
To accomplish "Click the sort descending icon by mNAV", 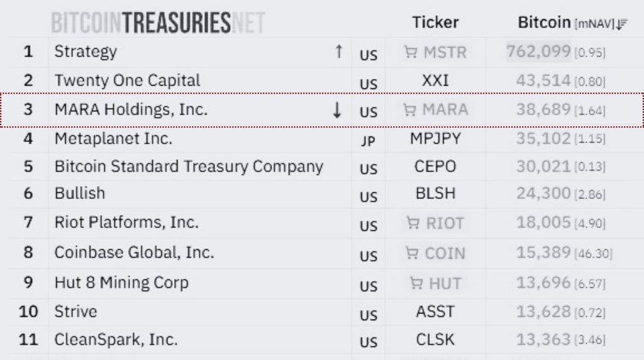I will (621, 24).
